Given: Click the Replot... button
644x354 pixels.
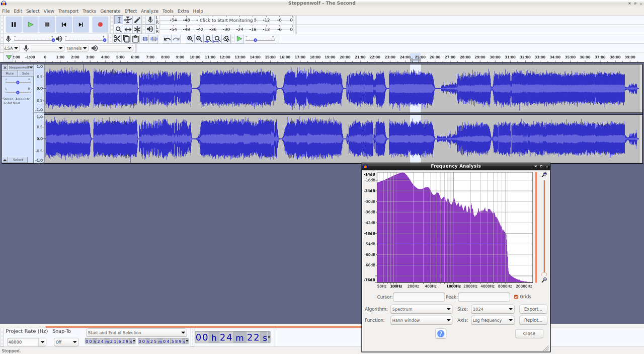Looking at the screenshot, I should [x=533, y=320].
